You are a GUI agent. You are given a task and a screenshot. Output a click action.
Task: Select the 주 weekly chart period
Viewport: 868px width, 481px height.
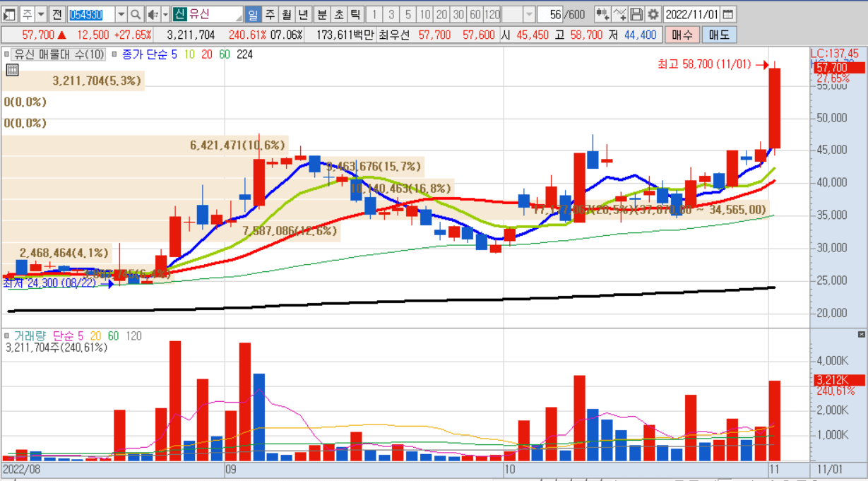point(269,14)
